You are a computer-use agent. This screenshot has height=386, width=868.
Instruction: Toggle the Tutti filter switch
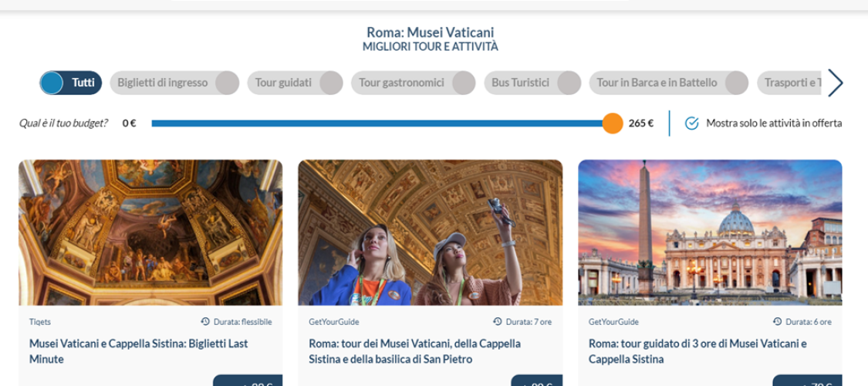(71, 83)
